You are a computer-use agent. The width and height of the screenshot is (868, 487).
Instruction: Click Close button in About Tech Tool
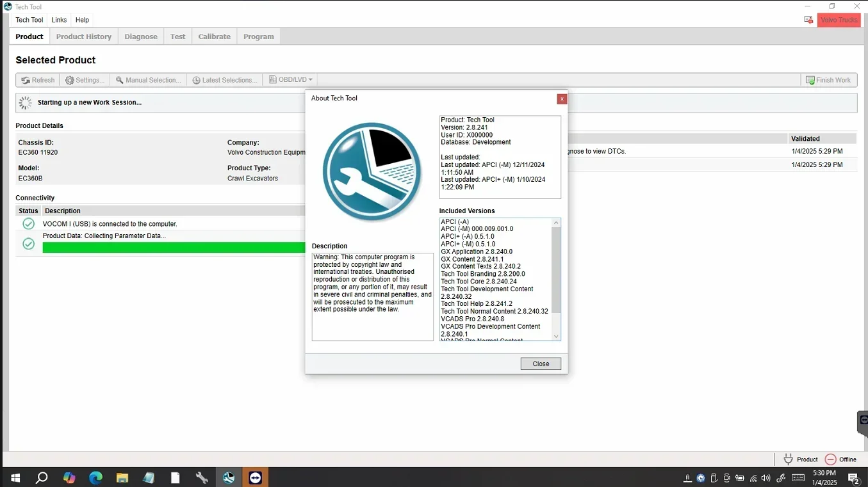(541, 363)
